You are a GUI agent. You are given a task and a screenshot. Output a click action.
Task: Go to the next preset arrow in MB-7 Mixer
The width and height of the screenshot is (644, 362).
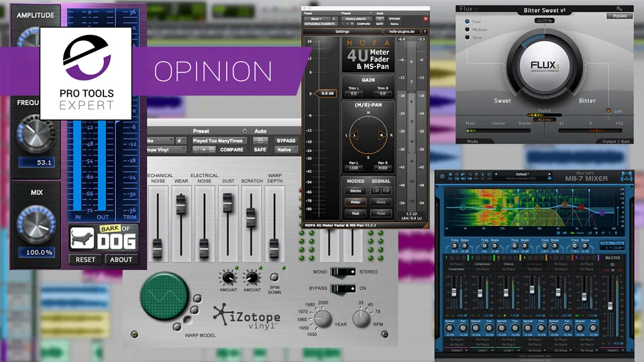point(549,174)
